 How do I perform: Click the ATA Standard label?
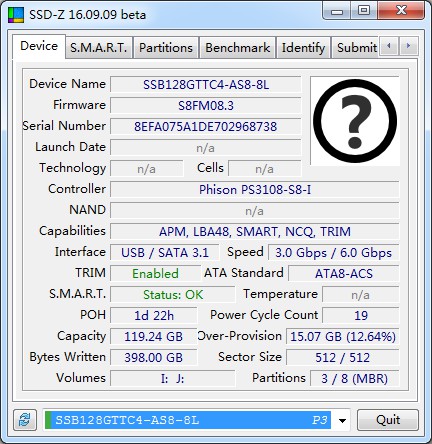pos(244,273)
